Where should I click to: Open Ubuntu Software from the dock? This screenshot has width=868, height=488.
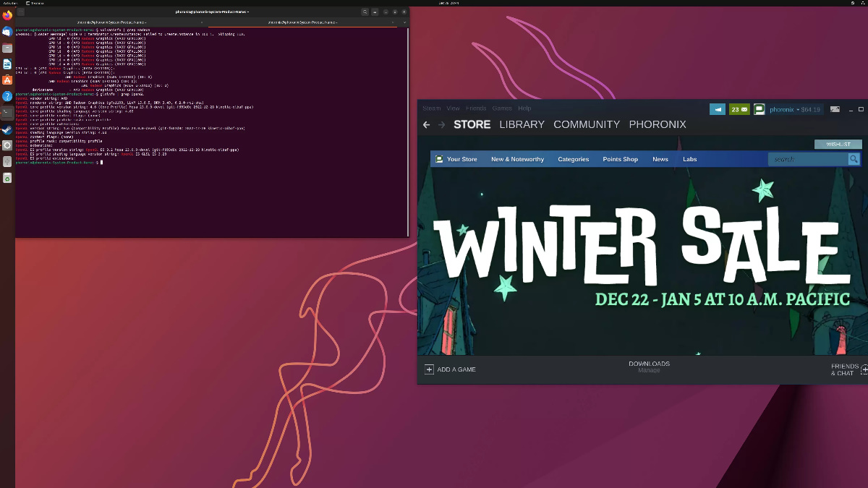7,80
